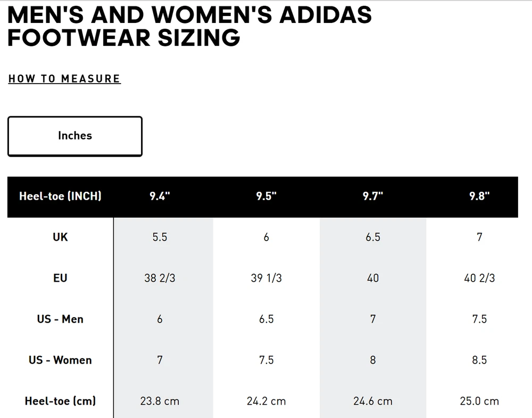Click EU size 40 2/3 cell
Viewport: 532px width, 418px height.
[x=479, y=278]
